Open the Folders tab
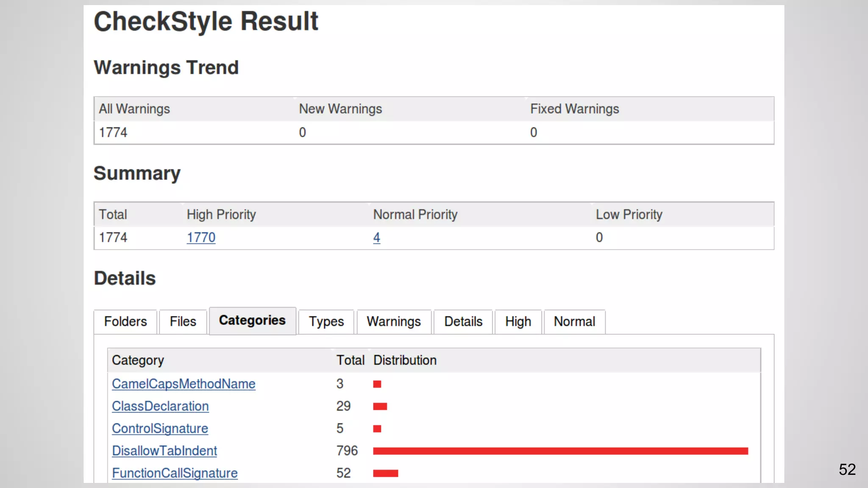The width and height of the screenshot is (868, 488). 125,322
